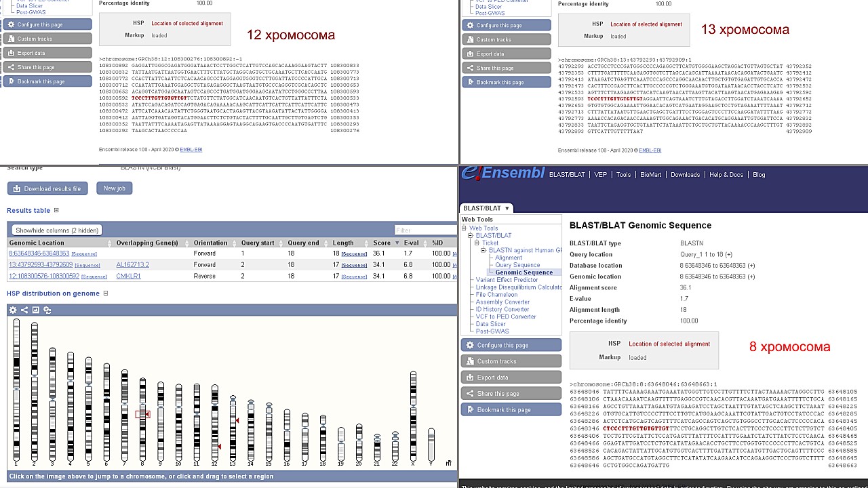Collapse the Ticket tree node
Viewport: 868px width, 488px height.
pos(477,243)
